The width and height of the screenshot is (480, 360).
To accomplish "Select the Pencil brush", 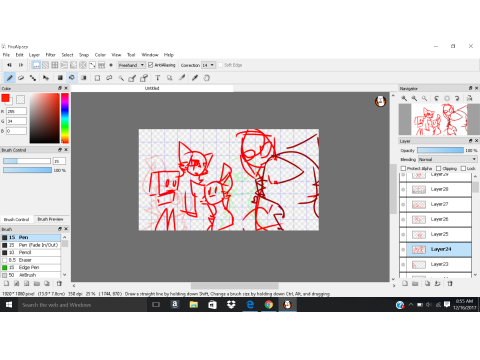I will click(31, 252).
